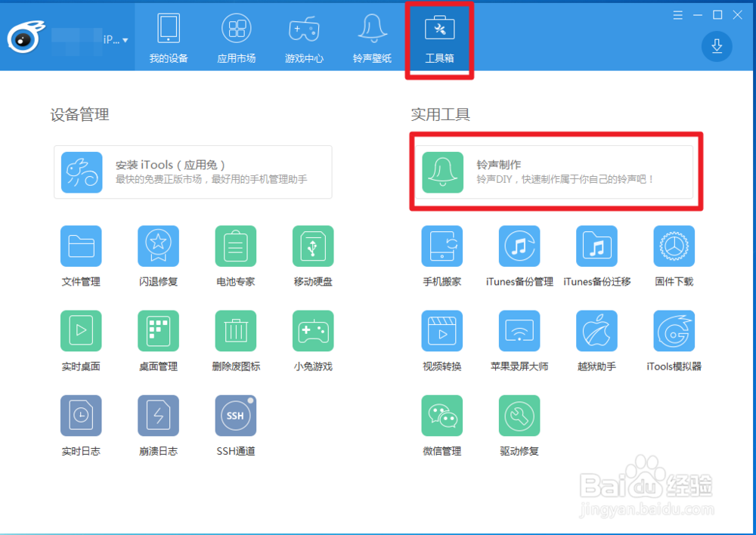Open 桌面管理 desktop management

click(x=158, y=331)
